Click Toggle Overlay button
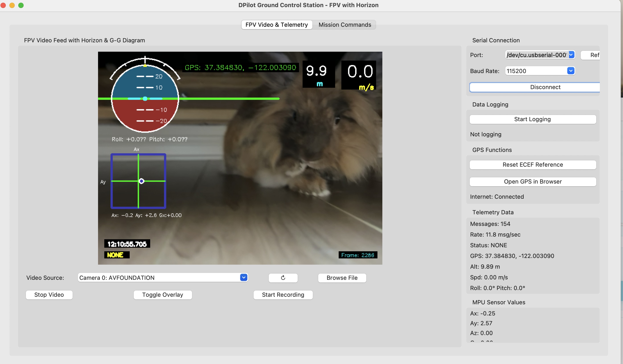623x364 pixels. (x=163, y=295)
